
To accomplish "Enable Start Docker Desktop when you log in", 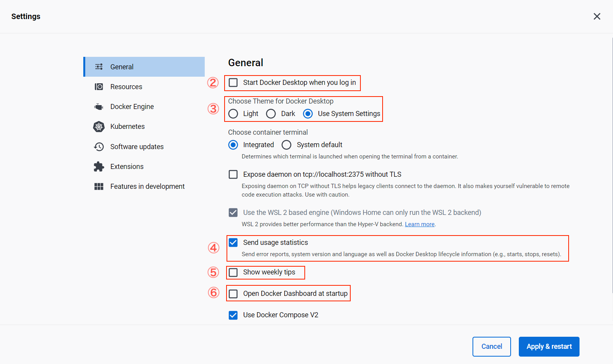I will 233,83.
